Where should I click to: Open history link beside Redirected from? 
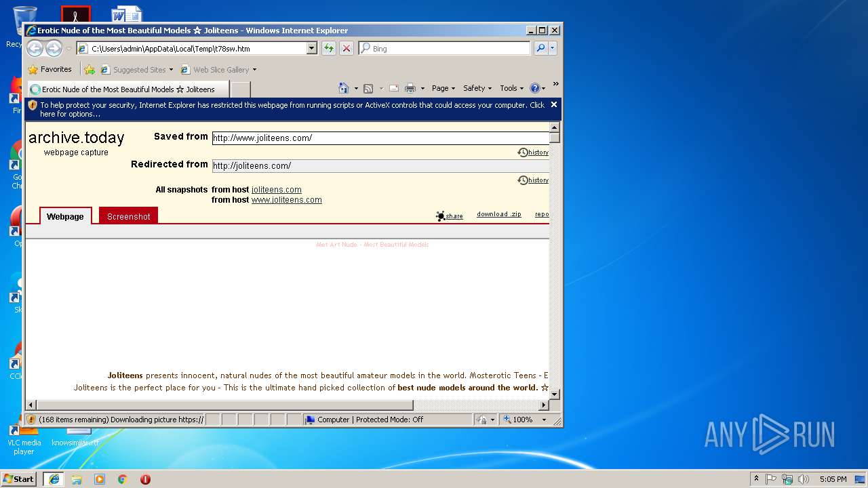(533, 180)
